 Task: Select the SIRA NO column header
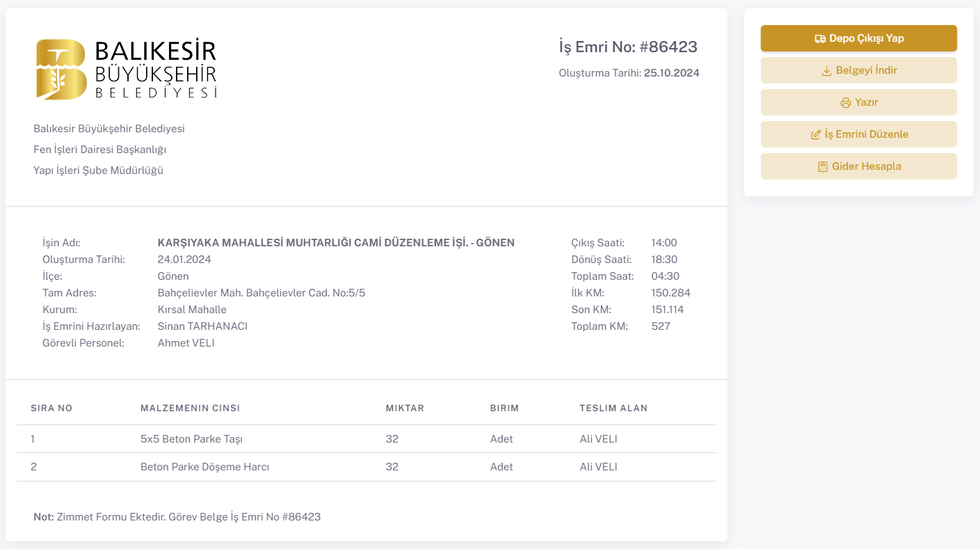coord(51,408)
